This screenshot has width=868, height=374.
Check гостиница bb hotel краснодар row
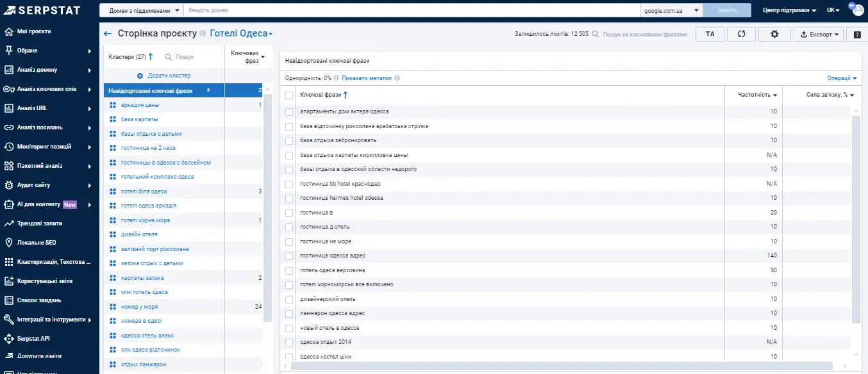click(x=289, y=184)
